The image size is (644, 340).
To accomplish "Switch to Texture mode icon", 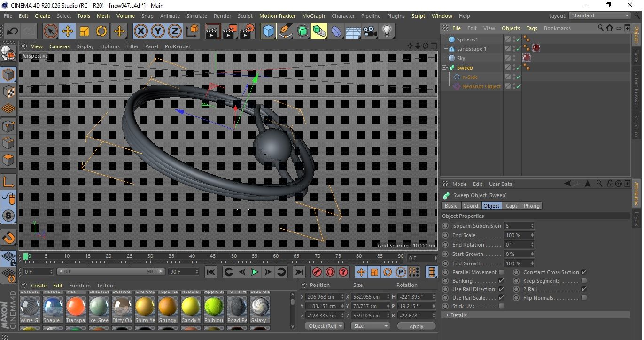I will click(8, 92).
